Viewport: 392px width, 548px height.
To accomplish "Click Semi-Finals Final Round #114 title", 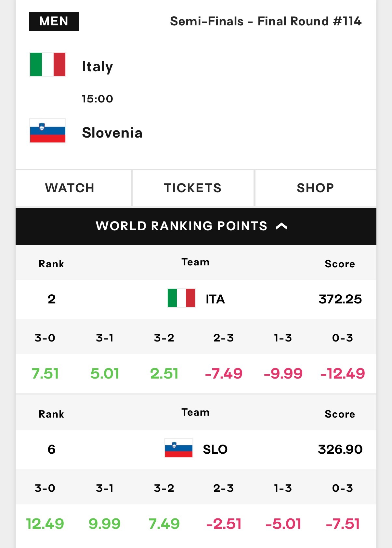I will [x=266, y=21].
